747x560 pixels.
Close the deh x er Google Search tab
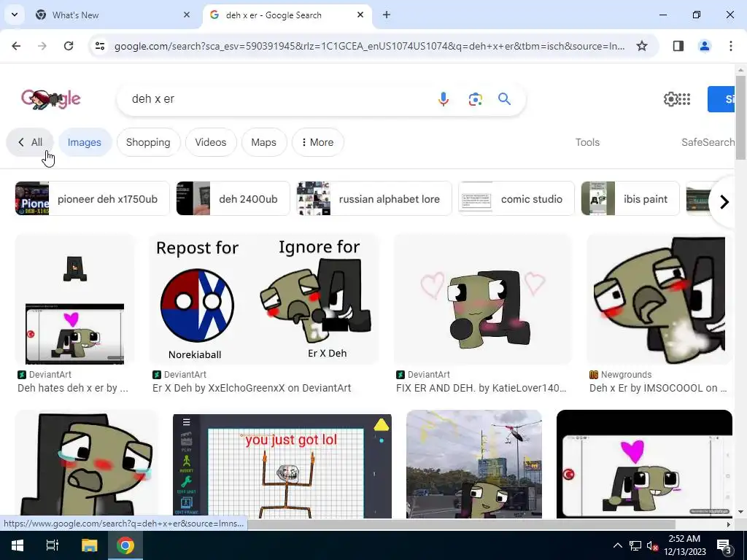point(360,15)
